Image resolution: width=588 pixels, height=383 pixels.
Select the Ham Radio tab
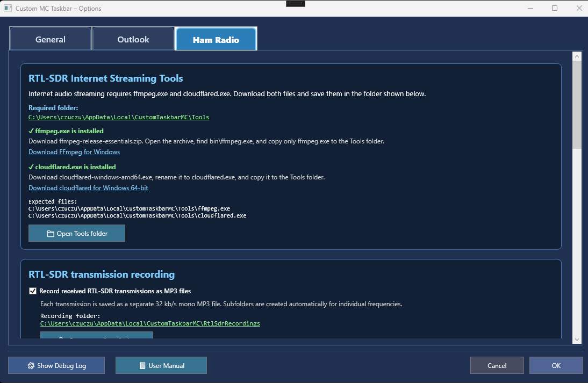pyautogui.click(x=216, y=39)
